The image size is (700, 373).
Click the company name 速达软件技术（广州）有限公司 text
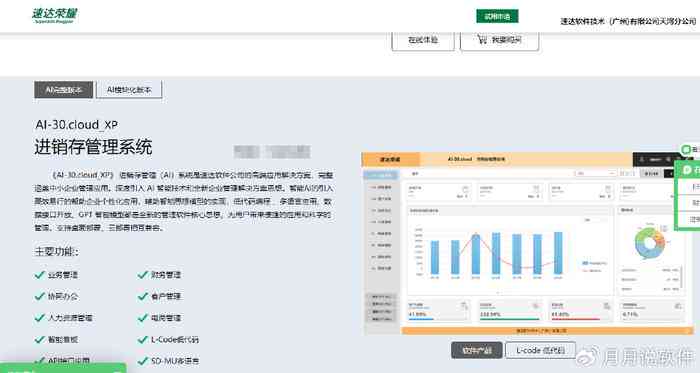(x=628, y=21)
